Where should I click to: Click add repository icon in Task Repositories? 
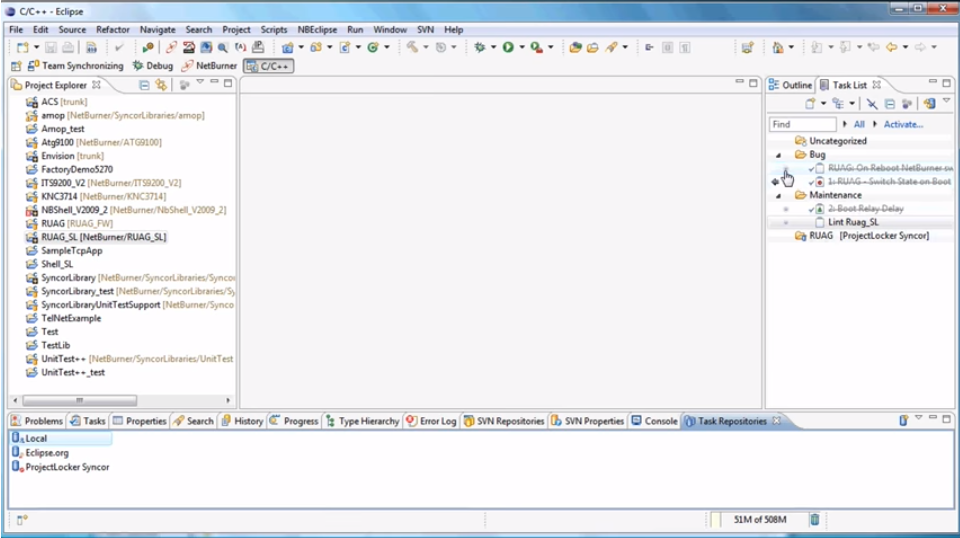pos(903,420)
